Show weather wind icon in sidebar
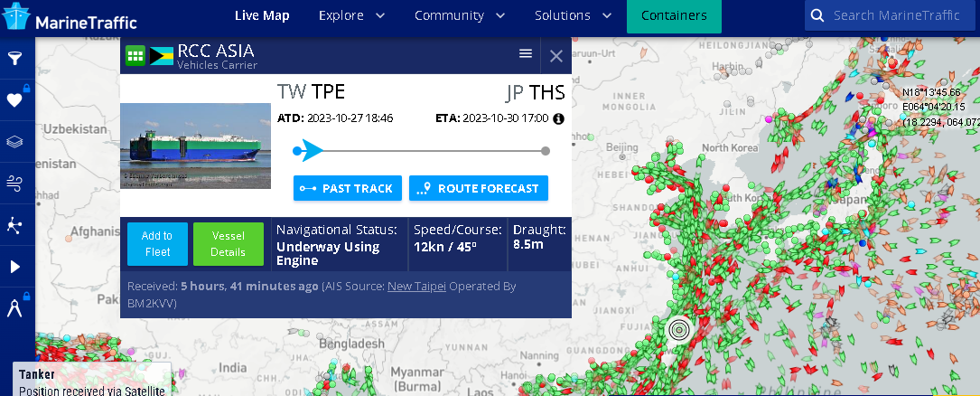Viewport: 980px width, 396px height. click(x=14, y=184)
